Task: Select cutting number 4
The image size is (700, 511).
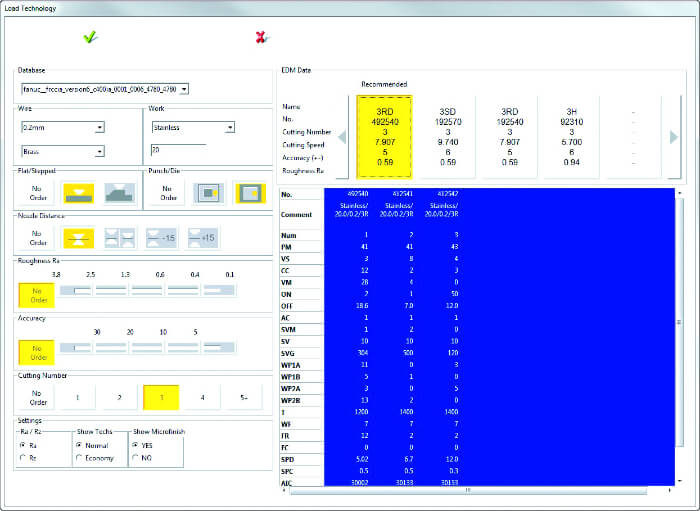Action: (202, 397)
